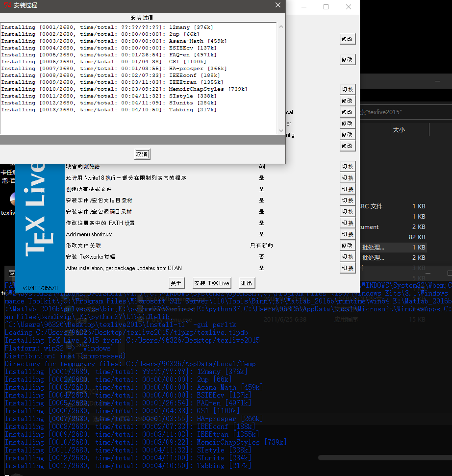
Task: Select the RC 文件 row in Explorer
Action: pyautogui.click(x=393, y=206)
